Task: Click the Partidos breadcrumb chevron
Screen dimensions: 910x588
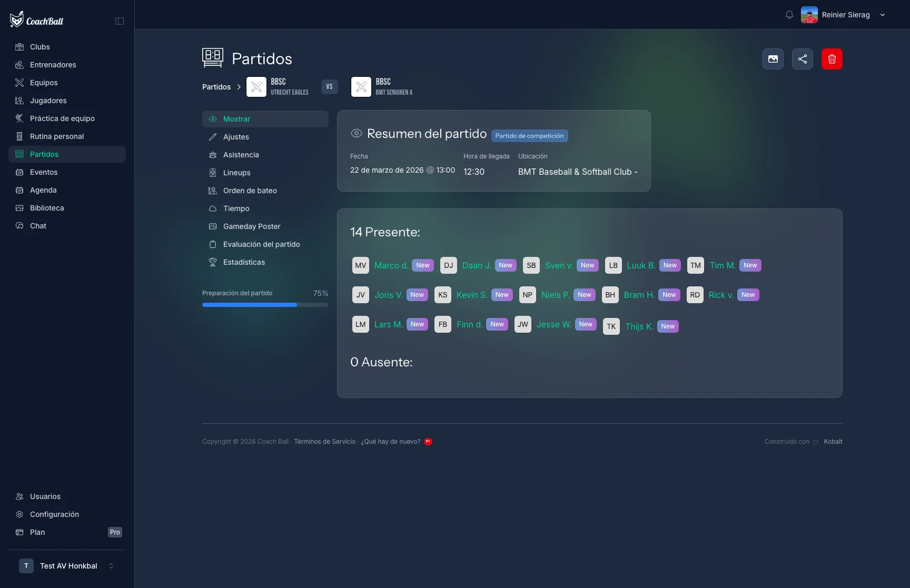Action: [239, 87]
